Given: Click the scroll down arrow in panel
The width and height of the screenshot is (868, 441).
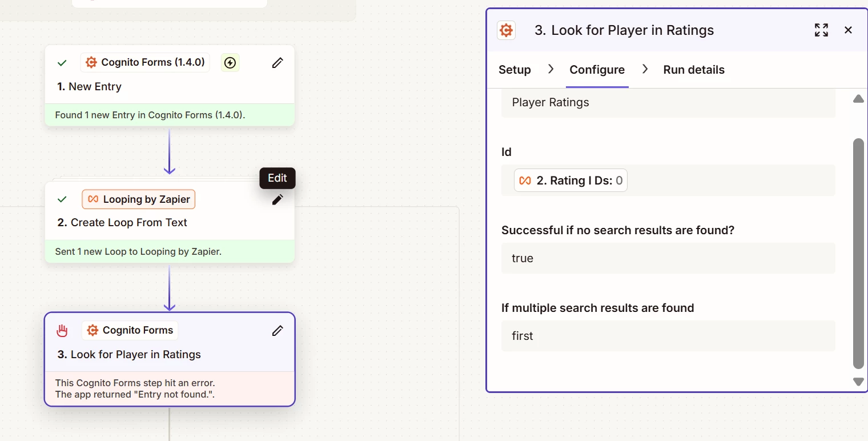Looking at the screenshot, I should click(858, 382).
